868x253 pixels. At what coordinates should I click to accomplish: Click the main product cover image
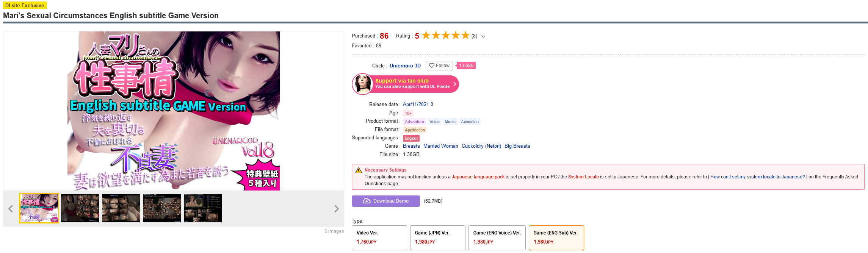(x=174, y=111)
